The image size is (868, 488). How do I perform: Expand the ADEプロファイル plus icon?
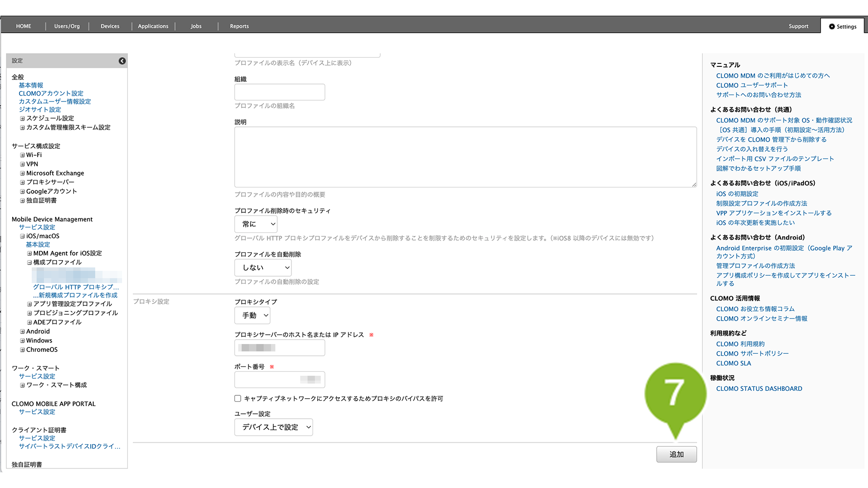pos(29,323)
